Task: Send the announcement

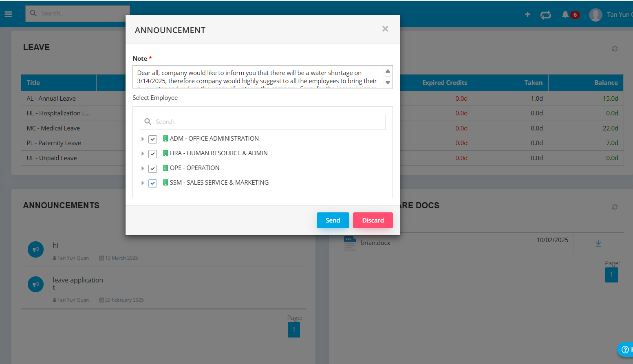Action: click(333, 220)
